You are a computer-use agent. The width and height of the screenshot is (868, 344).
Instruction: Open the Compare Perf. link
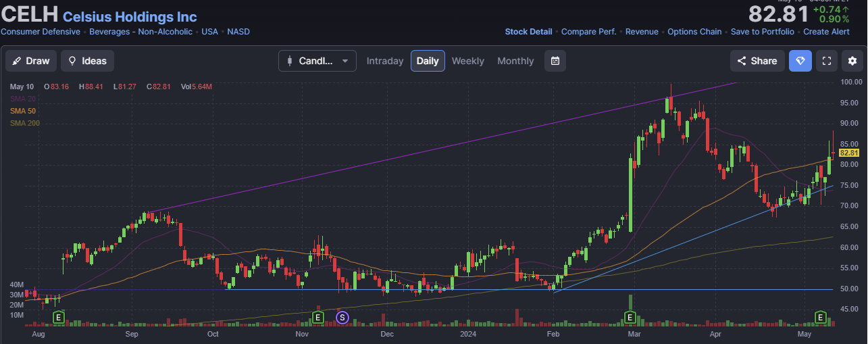(589, 32)
